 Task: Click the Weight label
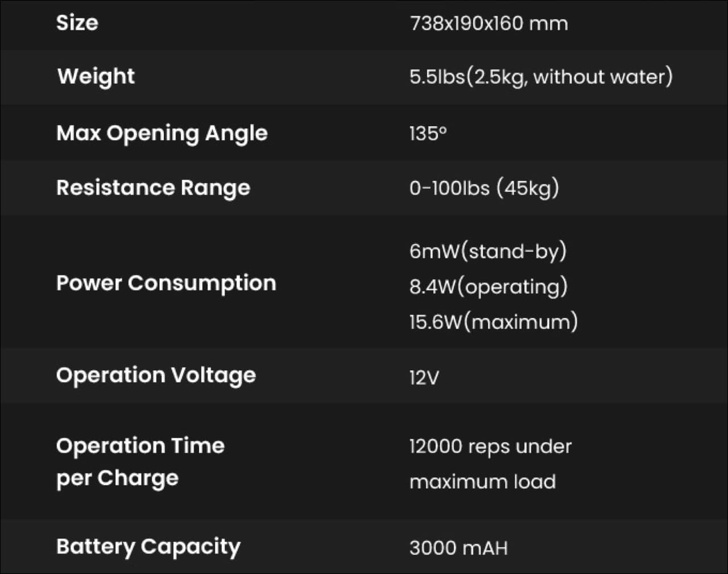(96, 76)
